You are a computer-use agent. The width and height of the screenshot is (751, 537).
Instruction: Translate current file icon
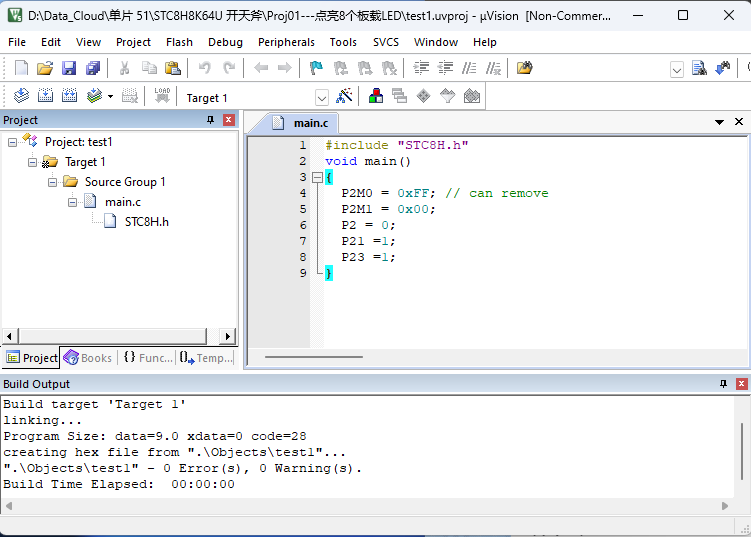[x=21, y=96]
